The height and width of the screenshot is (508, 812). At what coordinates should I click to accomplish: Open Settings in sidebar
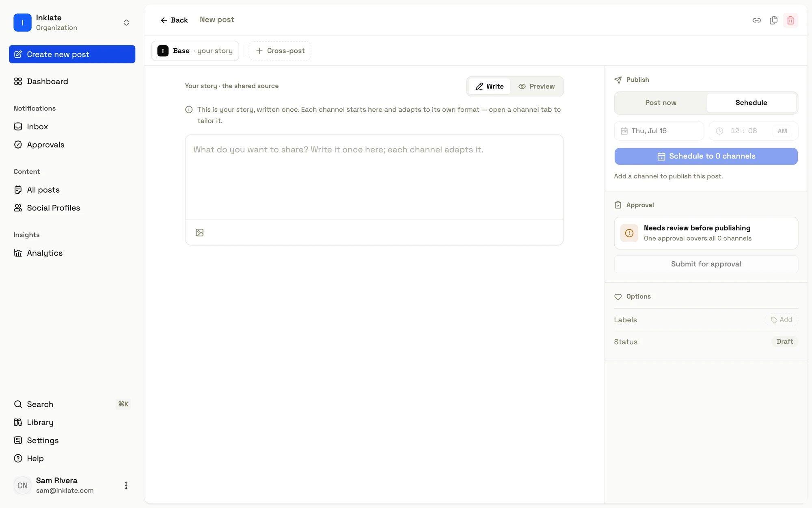pos(72,440)
